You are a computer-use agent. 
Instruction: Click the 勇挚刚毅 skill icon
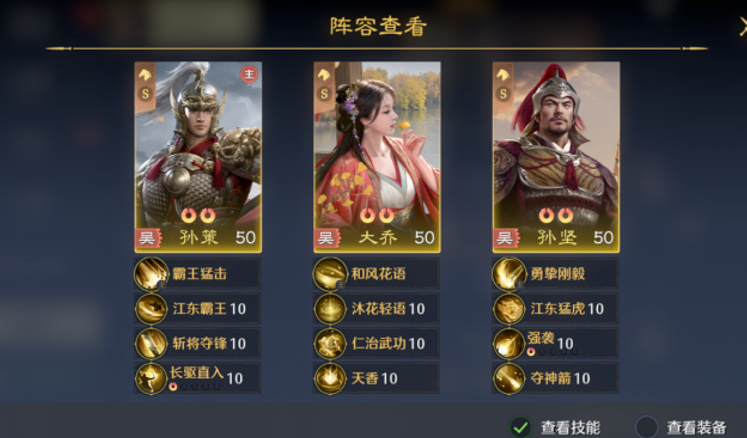click(x=509, y=274)
